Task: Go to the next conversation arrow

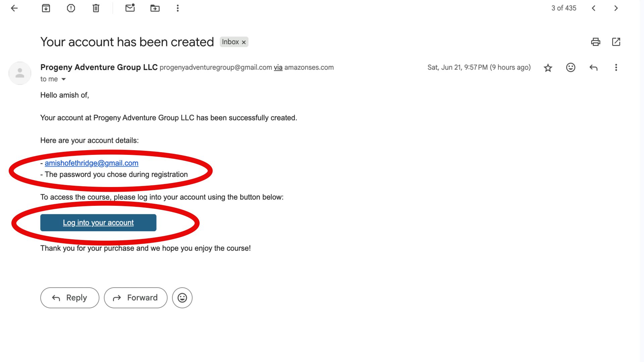Action: click(x=616, y=8)
